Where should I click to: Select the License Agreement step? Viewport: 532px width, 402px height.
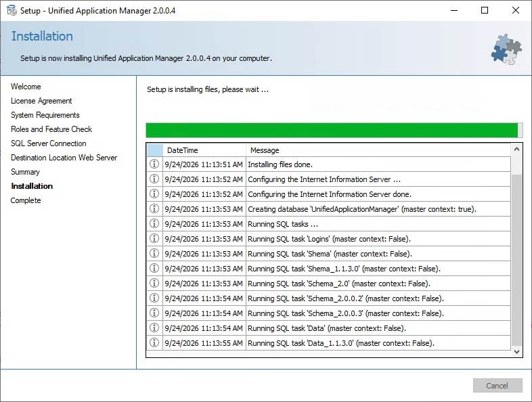point(41,101)
